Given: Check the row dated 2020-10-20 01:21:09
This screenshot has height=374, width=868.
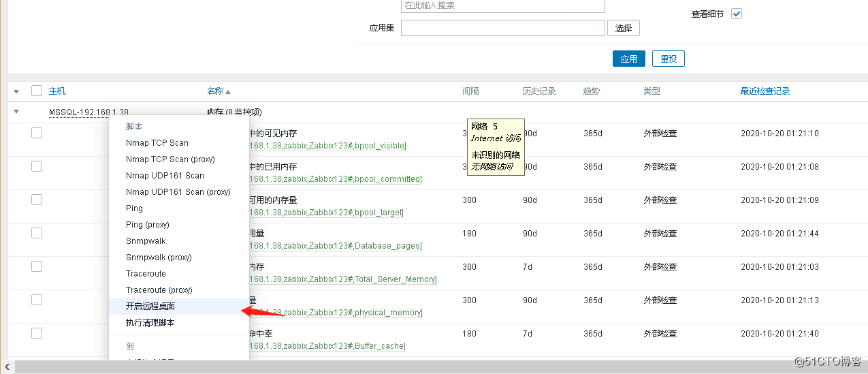Looking at the screenshot, I should pyautogui.click(x=37, y=200).
